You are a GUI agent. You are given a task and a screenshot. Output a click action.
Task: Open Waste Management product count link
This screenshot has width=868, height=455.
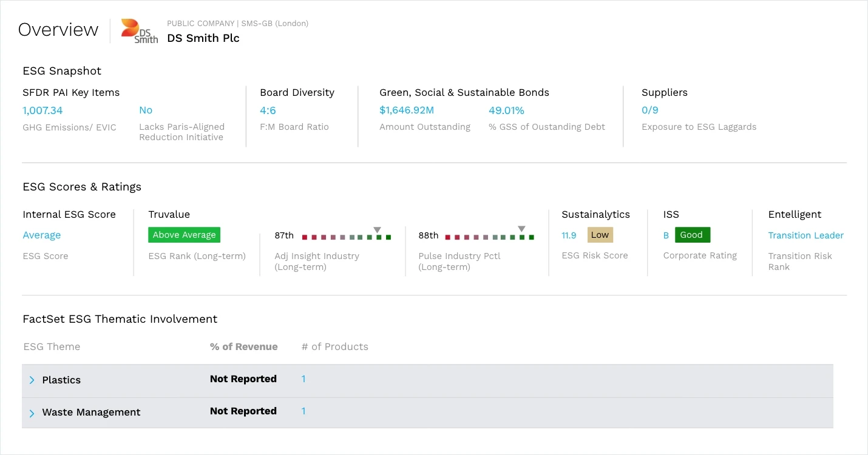pos(303,411)
